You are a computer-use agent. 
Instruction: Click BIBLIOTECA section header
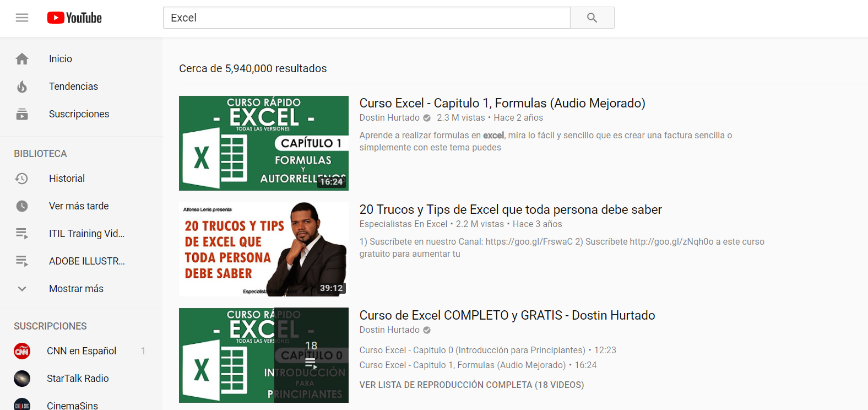pyautogui.click(x=40, y=154)
